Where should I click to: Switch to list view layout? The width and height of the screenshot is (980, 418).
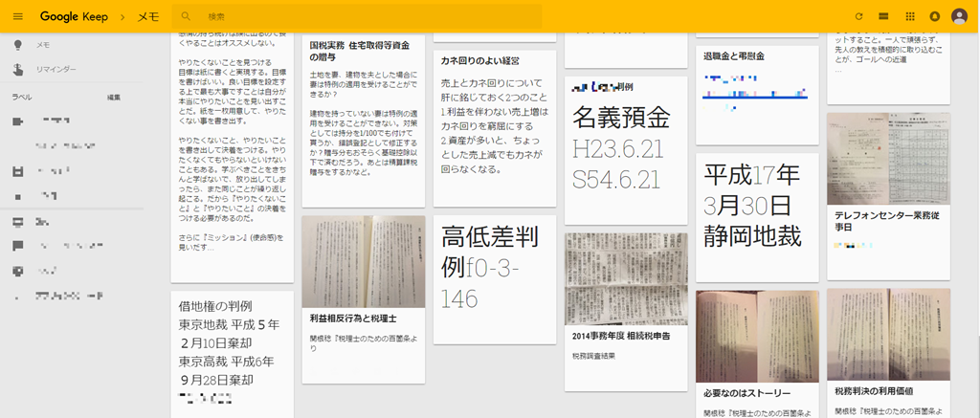point(883,16)
